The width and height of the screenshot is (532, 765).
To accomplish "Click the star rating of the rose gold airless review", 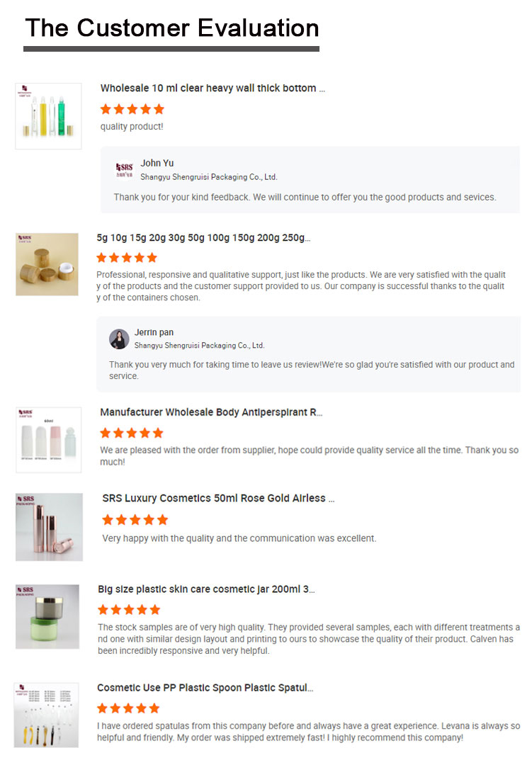I will pos(135,520).
